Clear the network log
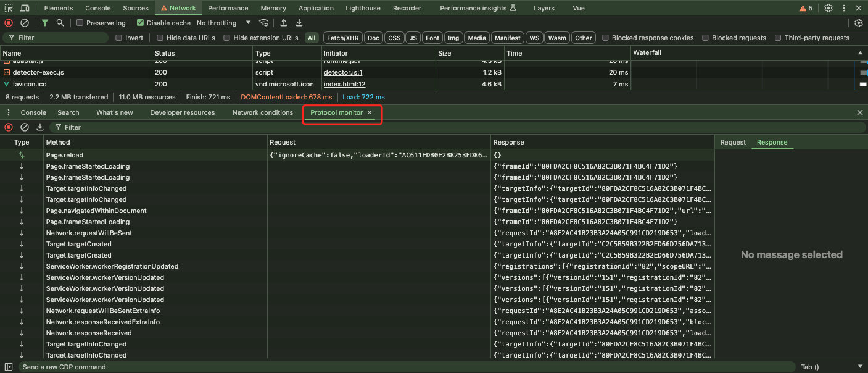This screenshot has width=868, height=373. coord(25,23)
